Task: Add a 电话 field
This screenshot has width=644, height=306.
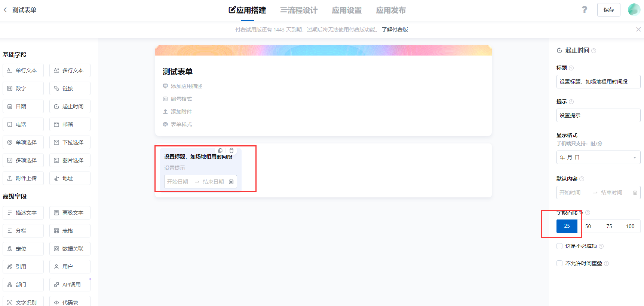Action: tap(23, 124)
